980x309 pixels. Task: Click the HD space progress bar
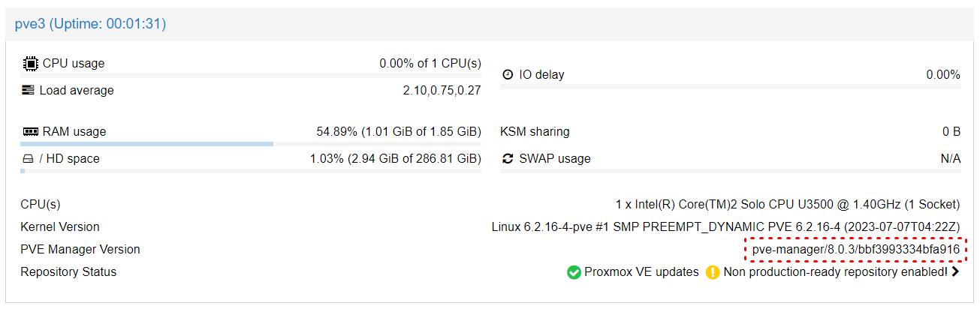pos(251,171)
